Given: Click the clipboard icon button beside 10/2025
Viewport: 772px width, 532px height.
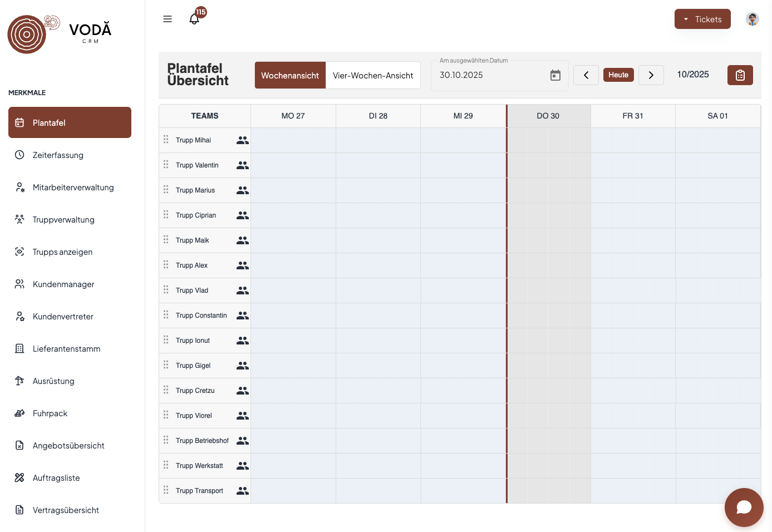Looking at the screenshot, I should 740,75.
